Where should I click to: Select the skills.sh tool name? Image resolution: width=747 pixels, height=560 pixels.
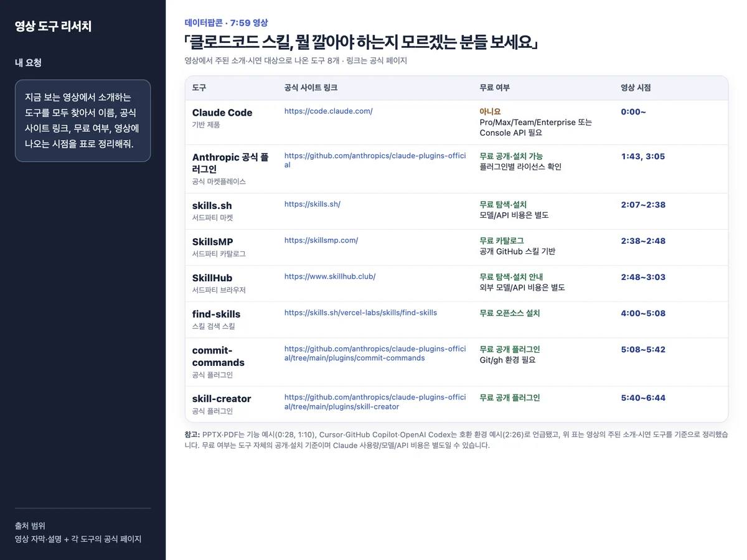pos(212,205)
